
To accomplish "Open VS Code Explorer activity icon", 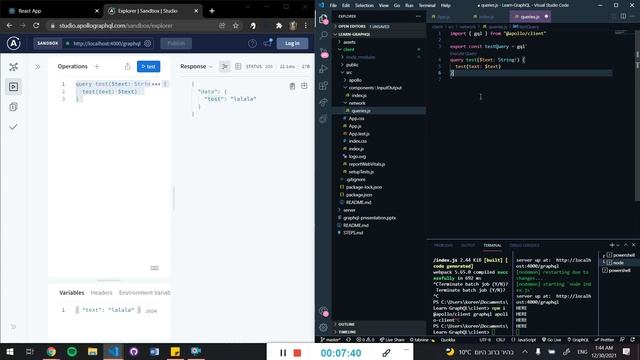I will click(324, 19).
